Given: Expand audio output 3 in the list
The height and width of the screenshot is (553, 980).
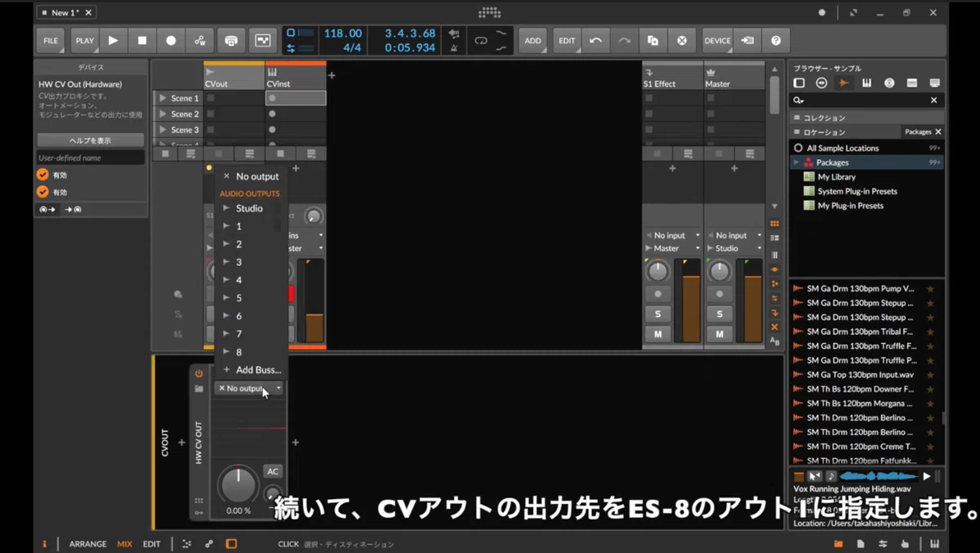Looking at the screenshot, I should [226, 262].
